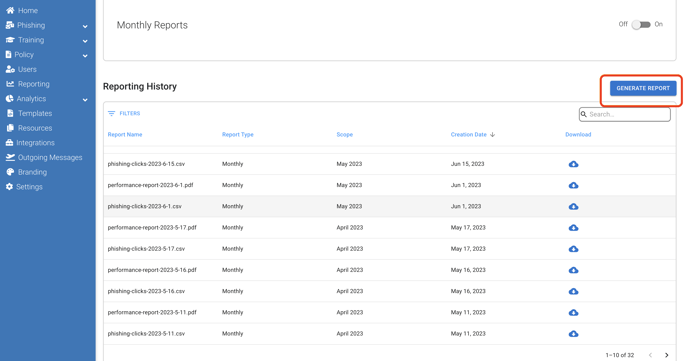Click the Templates file icon

10,113
